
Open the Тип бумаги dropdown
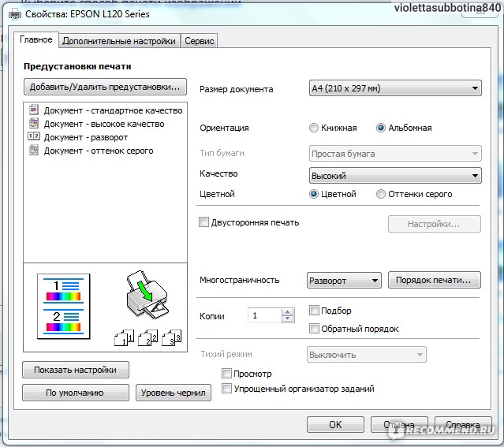tap(395, 154)
